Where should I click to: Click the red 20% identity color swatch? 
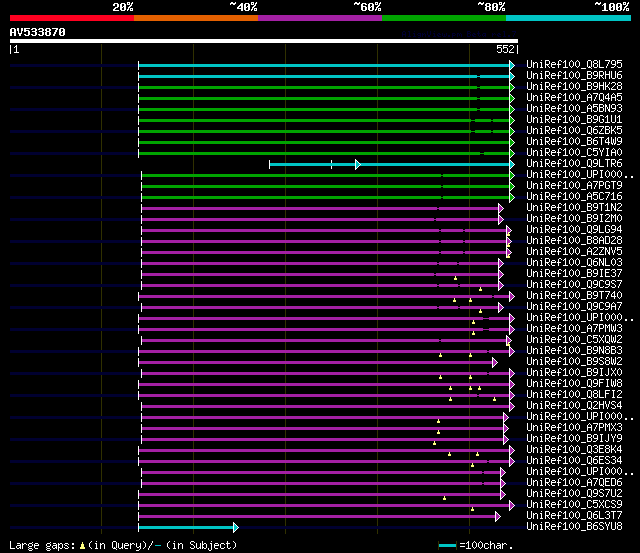point(72,18)
